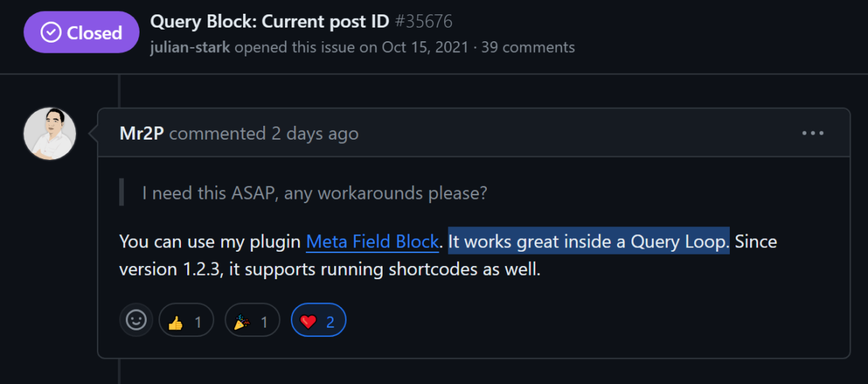Click the checkmark icon in Closed badge
Image resolution: width=868 pixels, height=384 pixels.
click(x=51, y=33)
